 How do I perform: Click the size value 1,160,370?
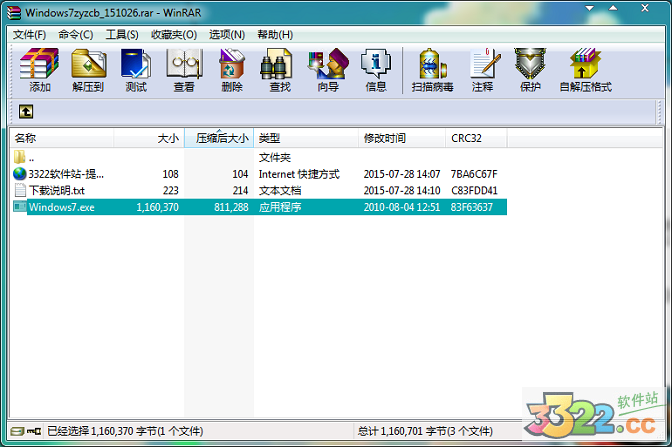tap(157, 207)
